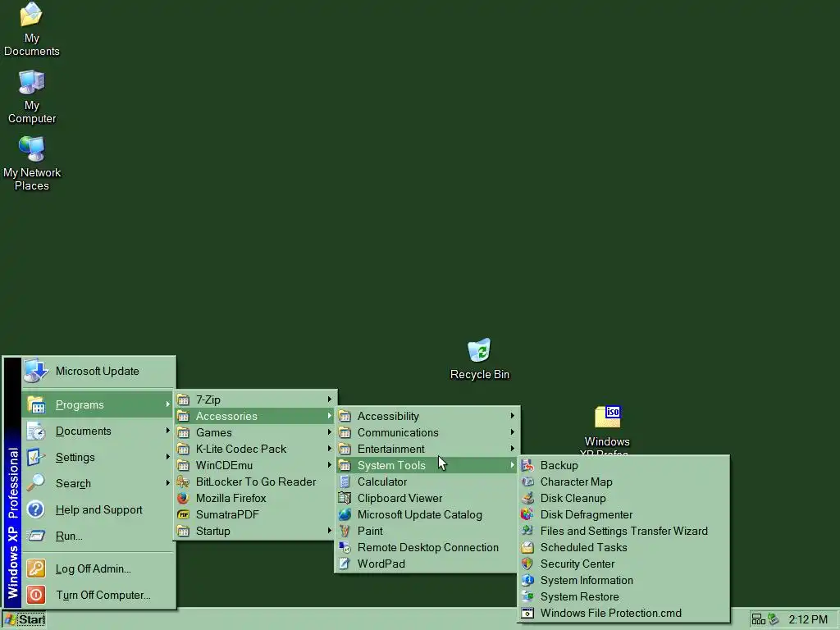Screen dimensions: 840x630
Task: Click the "Help and Support" label
Action: click(99, 509)
